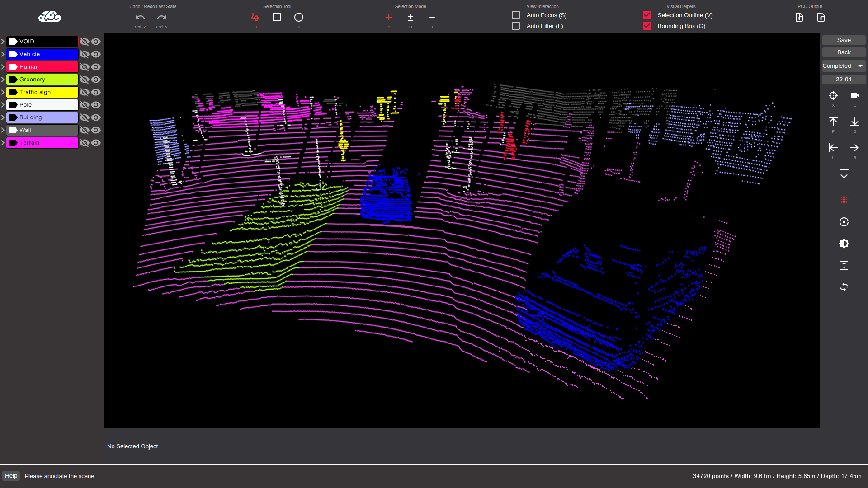The height and width of the screenshot is (488, 868).
Task: Expand the Traffic sign class row chevron
Action: pyautogui.click(x=3, y=92)
